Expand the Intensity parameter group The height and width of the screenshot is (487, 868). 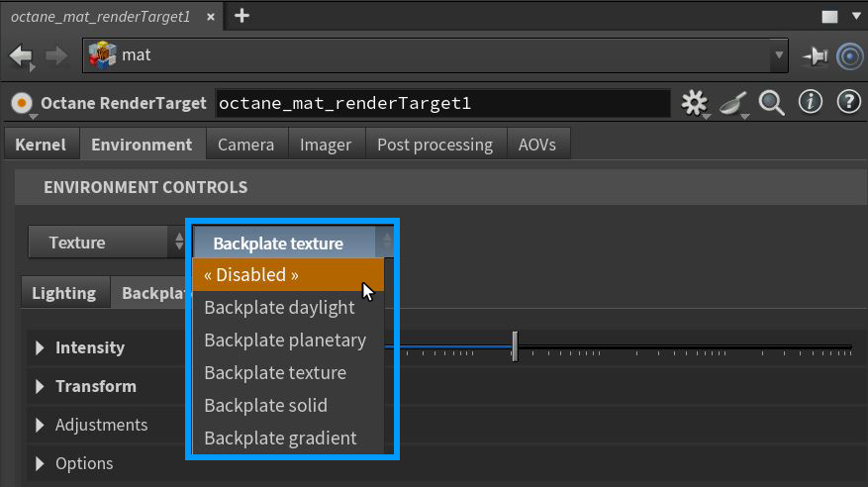[41, 347]
